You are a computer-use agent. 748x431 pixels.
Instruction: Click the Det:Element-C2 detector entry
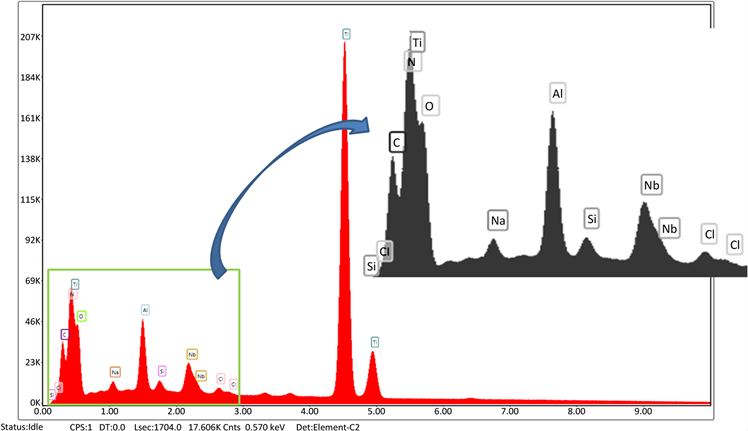[x=328, y=427]
